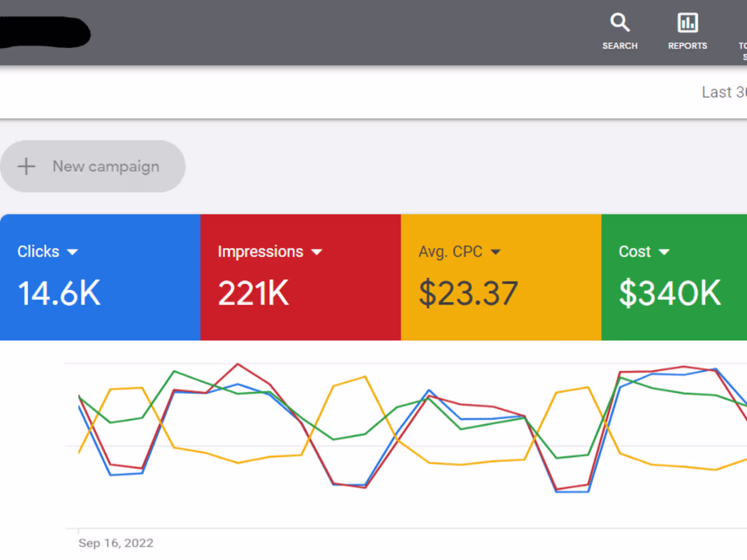The width and height of the screenshot is (747, 560).
Task: Click the blacked-out account logo
Action: 45,33
